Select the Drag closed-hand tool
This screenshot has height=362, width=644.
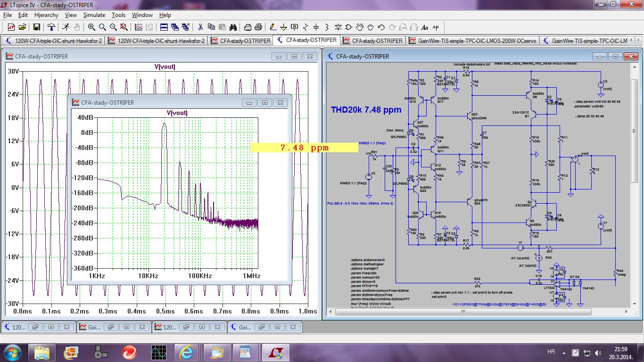coord(371,27)
